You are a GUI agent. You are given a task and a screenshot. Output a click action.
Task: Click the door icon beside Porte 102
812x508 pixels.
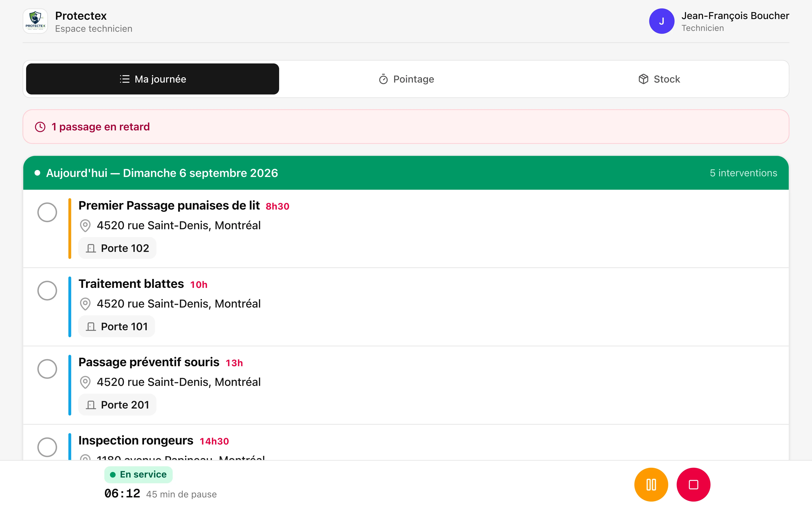point(91,248)
